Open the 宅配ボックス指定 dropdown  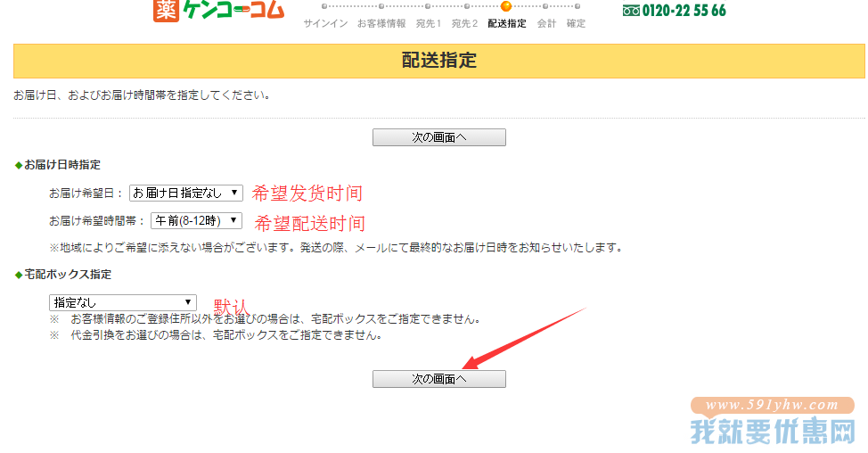click(x=123, y=302)
